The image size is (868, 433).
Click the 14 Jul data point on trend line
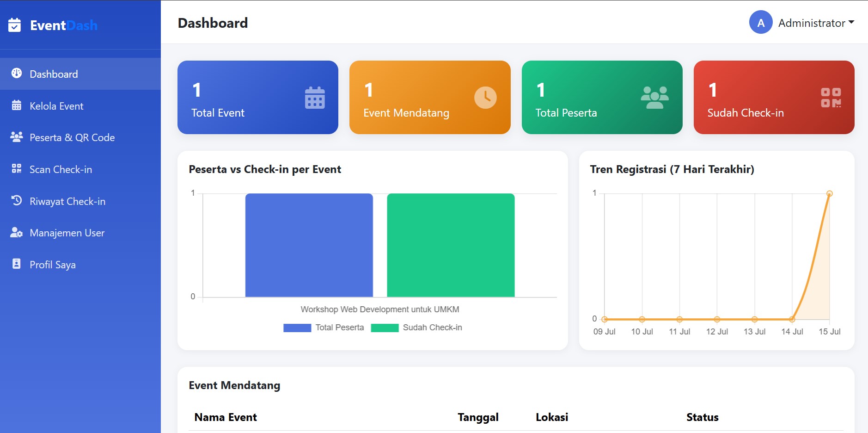[x=792, y=319]
